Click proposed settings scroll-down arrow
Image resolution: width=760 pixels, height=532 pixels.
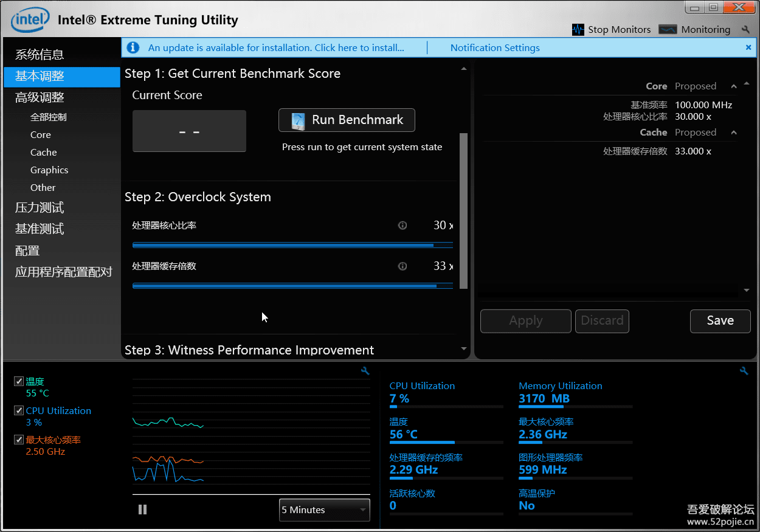pyautogui.click(x=747, y=291)
